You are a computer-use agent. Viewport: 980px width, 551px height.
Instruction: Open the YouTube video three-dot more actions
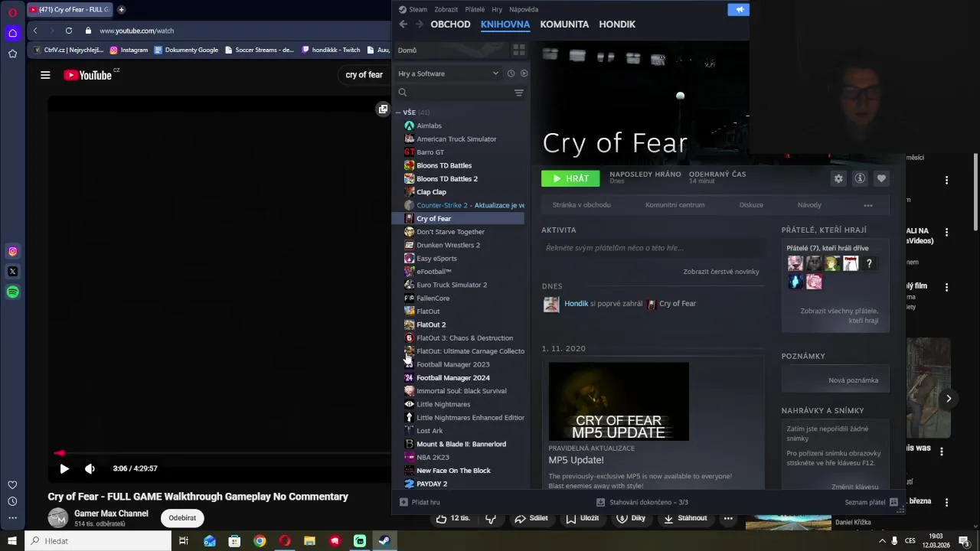click(728, 518)
